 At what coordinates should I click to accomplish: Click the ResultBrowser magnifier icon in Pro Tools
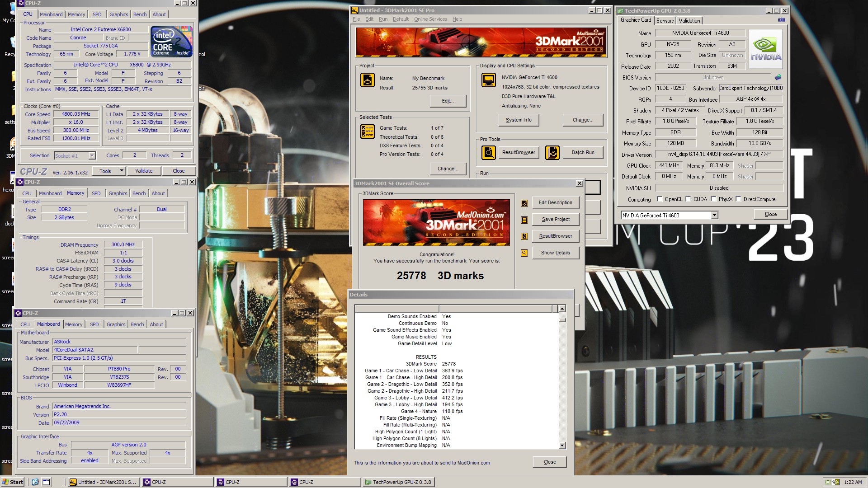pyautogui.click(x=488, y=153)
